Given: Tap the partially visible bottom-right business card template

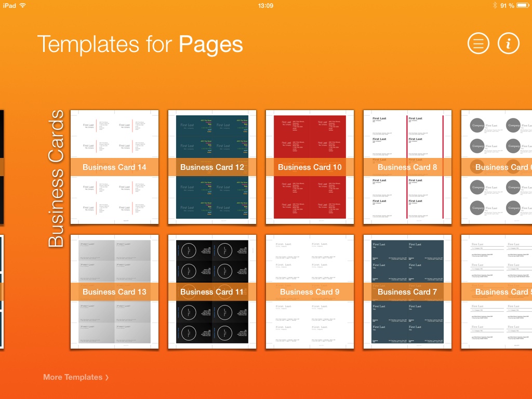Looking at the screenshot, I should 497,291.
